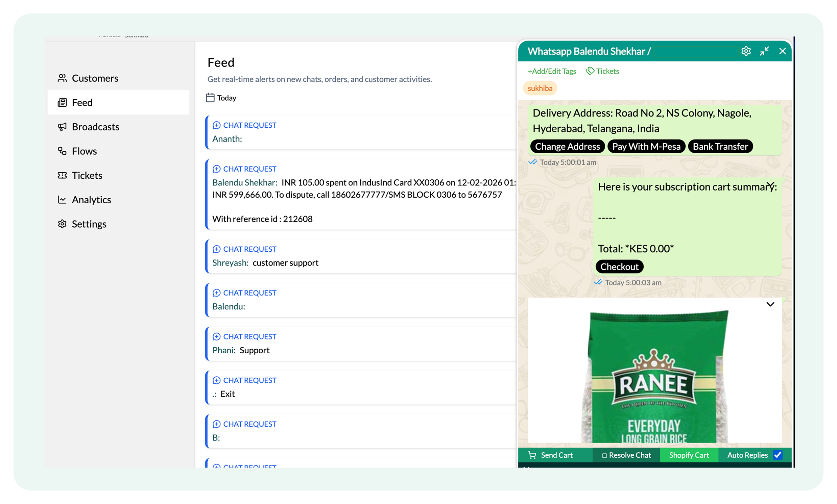Click +Add/Edit Tags link
Screen dimensions: 837x504
[x=552, y=71]
